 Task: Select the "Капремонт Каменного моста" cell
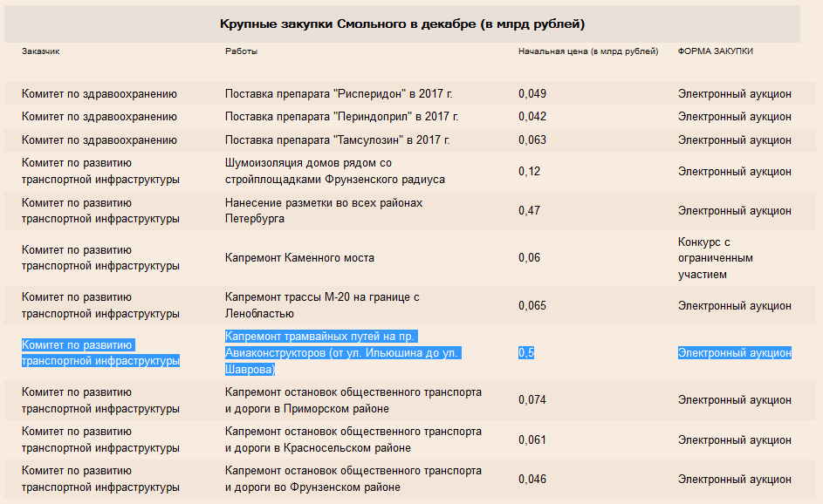tap(299, 258)
